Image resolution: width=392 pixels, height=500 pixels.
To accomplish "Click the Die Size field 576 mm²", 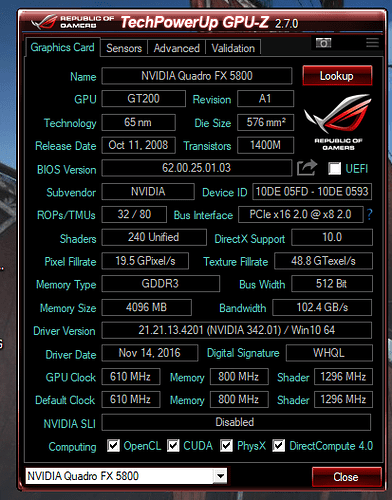I will pyautogui.click(x=265, y=122).
